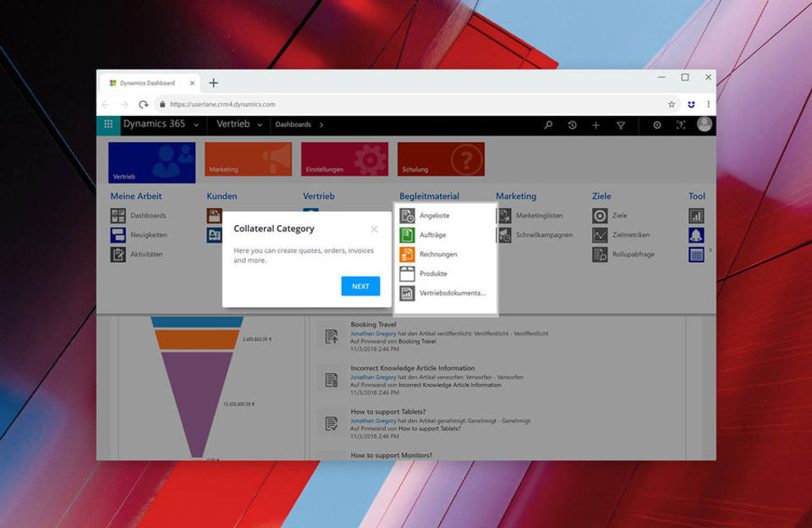Click the Produkte icon

pos(407,274)
